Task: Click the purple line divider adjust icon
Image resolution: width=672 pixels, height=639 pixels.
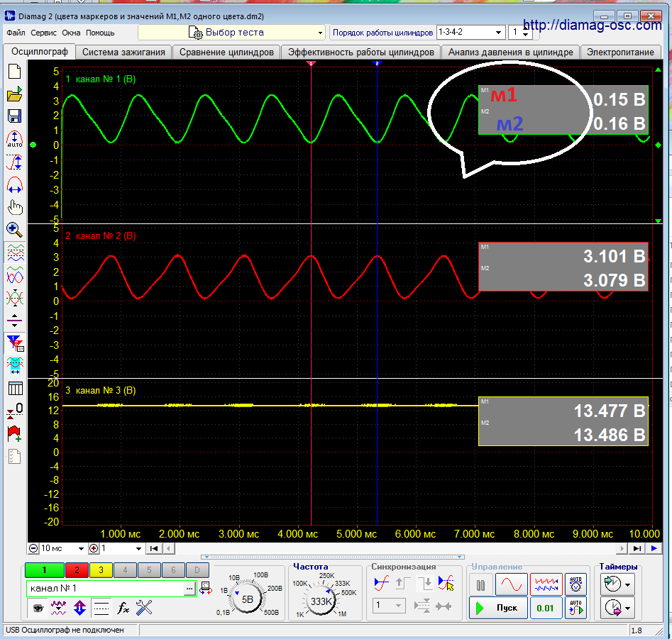Action: [x=15, y=320]
